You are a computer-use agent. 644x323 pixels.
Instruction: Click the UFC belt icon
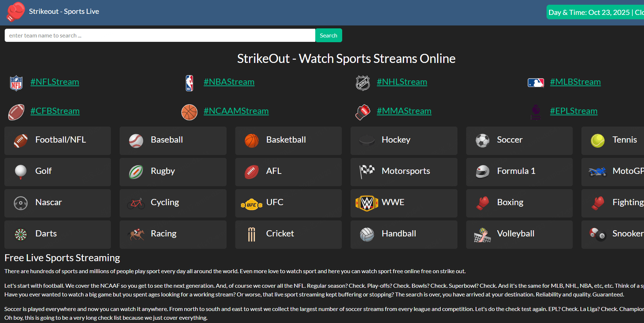click(251, 205)
